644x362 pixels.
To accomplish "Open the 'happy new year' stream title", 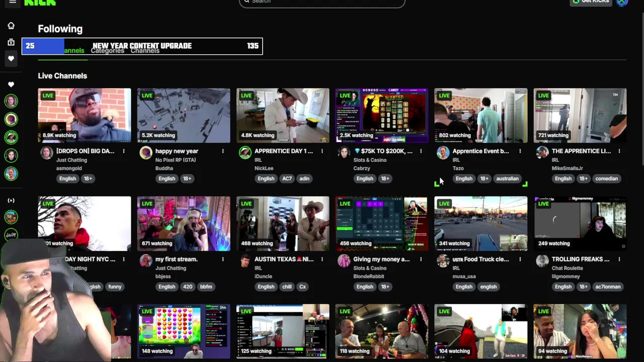I will (177, 151).
